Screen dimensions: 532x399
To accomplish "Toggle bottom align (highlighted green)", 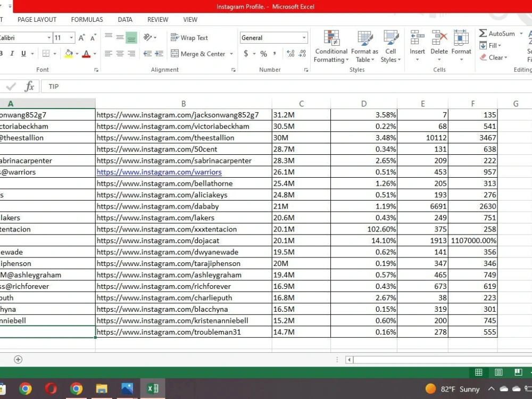I will click(131, 37).
